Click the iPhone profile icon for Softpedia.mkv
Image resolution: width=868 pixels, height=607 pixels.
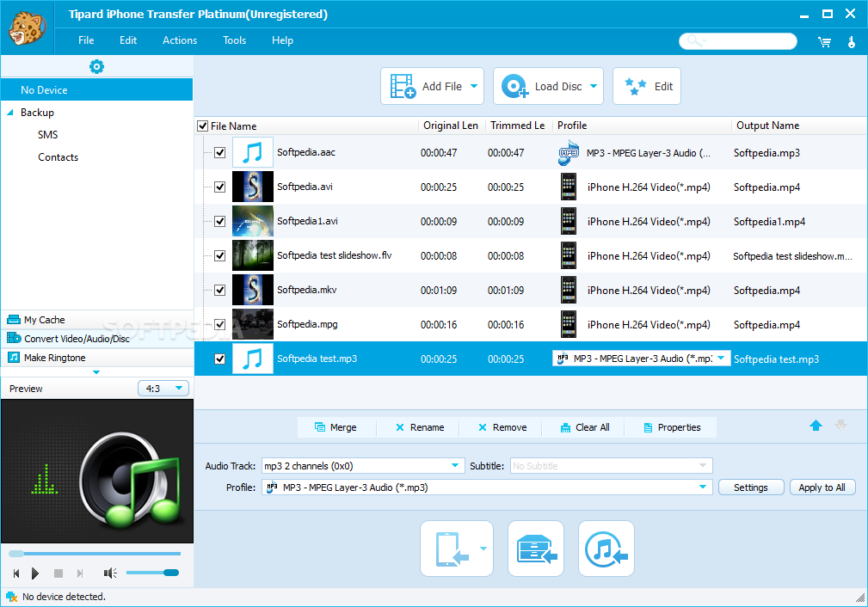[569, 290]
